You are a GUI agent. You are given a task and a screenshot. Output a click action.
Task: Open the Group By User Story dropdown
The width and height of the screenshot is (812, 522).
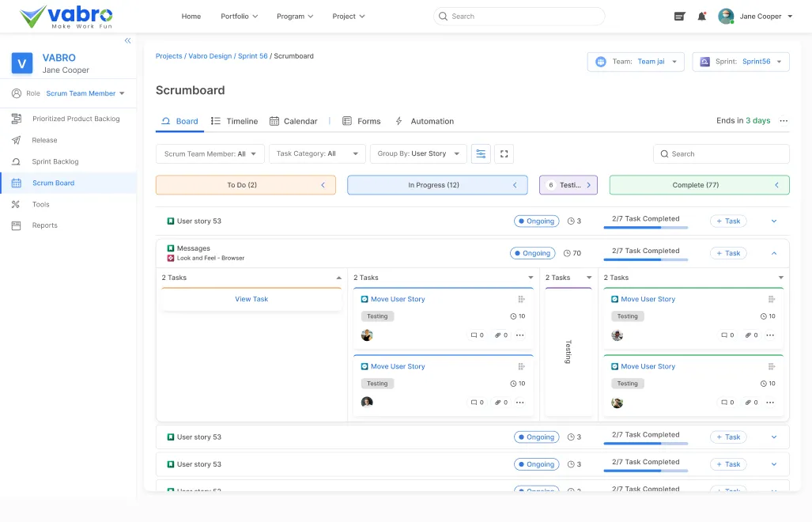pyautogui.click(x=417, y=153)
